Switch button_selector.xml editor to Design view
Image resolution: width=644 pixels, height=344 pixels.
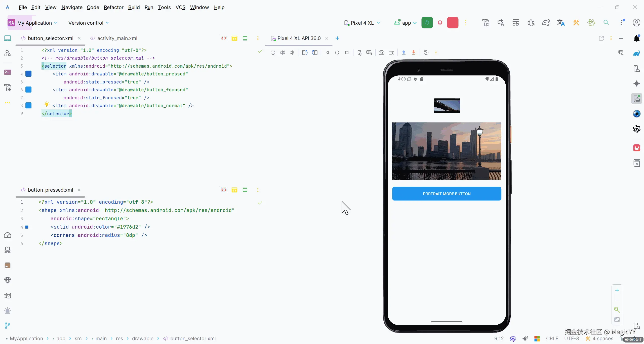coord(245,38)
